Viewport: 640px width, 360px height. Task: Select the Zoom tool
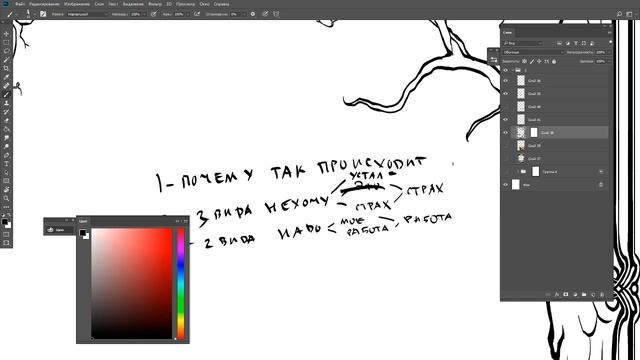click(x=6, y=198)
